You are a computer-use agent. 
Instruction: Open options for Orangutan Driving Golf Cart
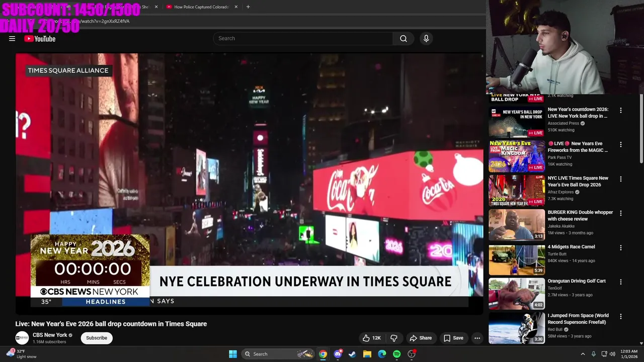[620, 282]
